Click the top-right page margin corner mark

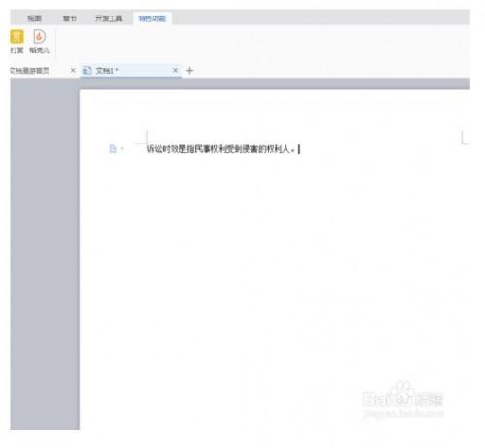pos(465,138)
